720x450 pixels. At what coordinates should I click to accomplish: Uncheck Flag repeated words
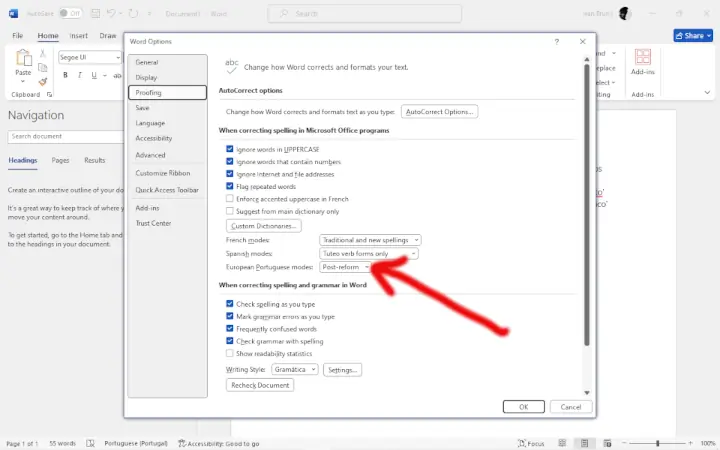[x=230, y=186]
